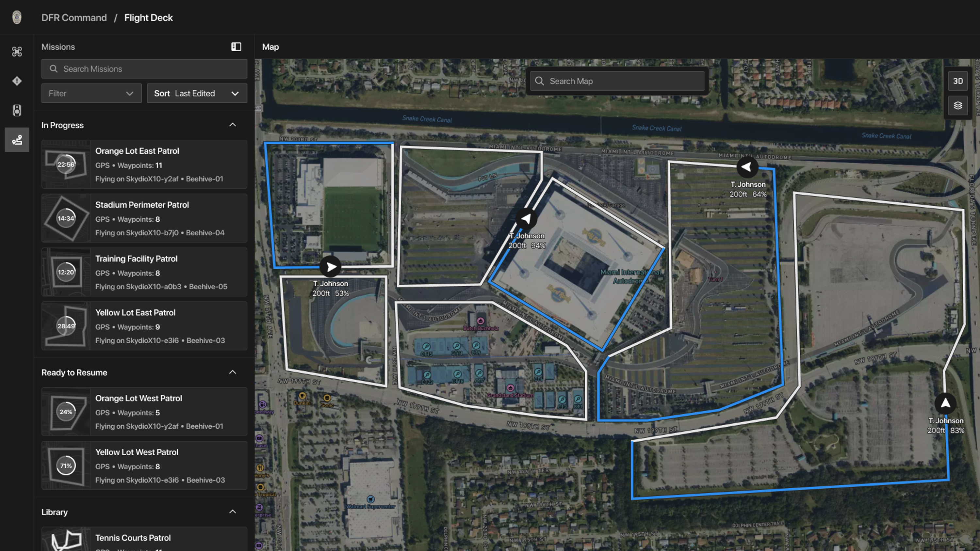Select the missions route icon in sidebar
Screen dimensions: 980x551
coord(17,140)
